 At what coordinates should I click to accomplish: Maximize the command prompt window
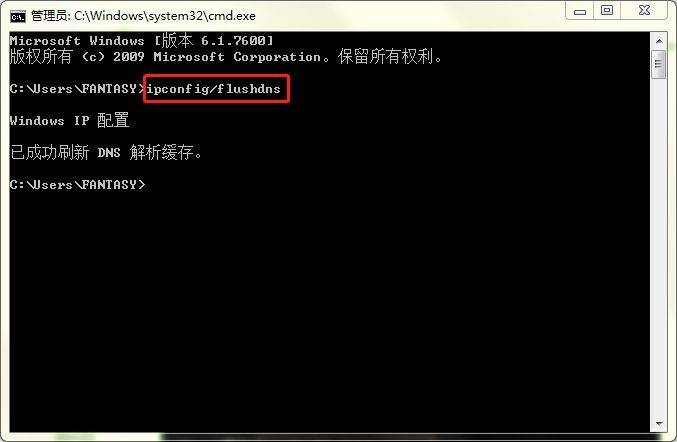point(607,10)
